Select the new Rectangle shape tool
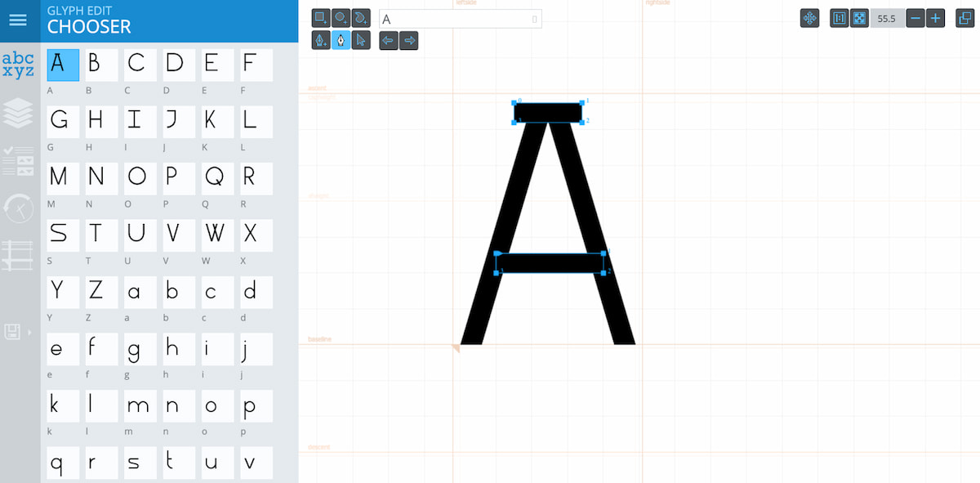The image size is (980, 483). pos(321,16)
